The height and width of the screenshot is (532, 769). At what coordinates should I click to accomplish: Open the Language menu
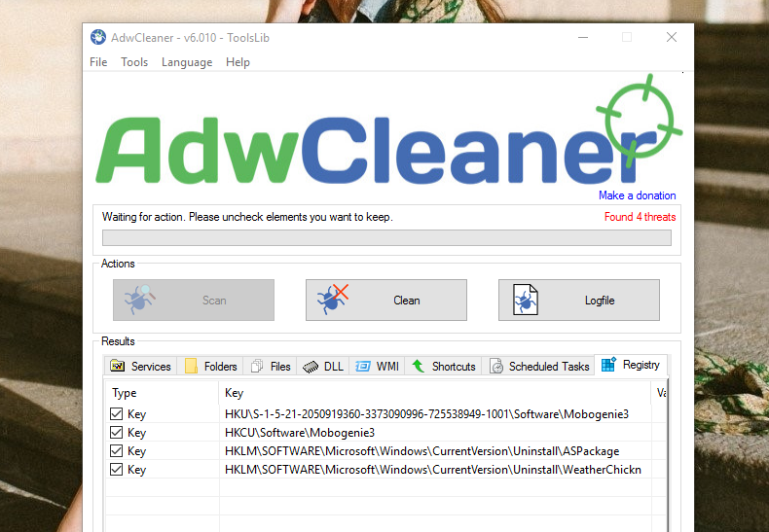point(187,62)
